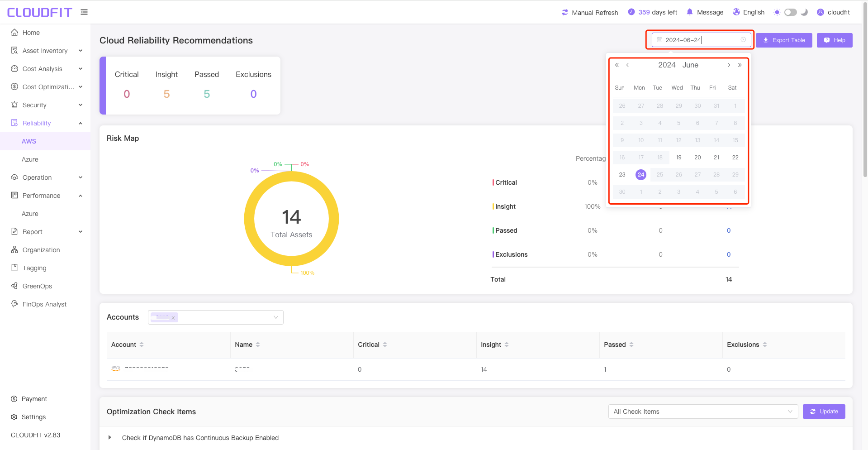Go to previous month in calendar
The width and height of the screenshot is (868, 450).
tap(628, 65)
